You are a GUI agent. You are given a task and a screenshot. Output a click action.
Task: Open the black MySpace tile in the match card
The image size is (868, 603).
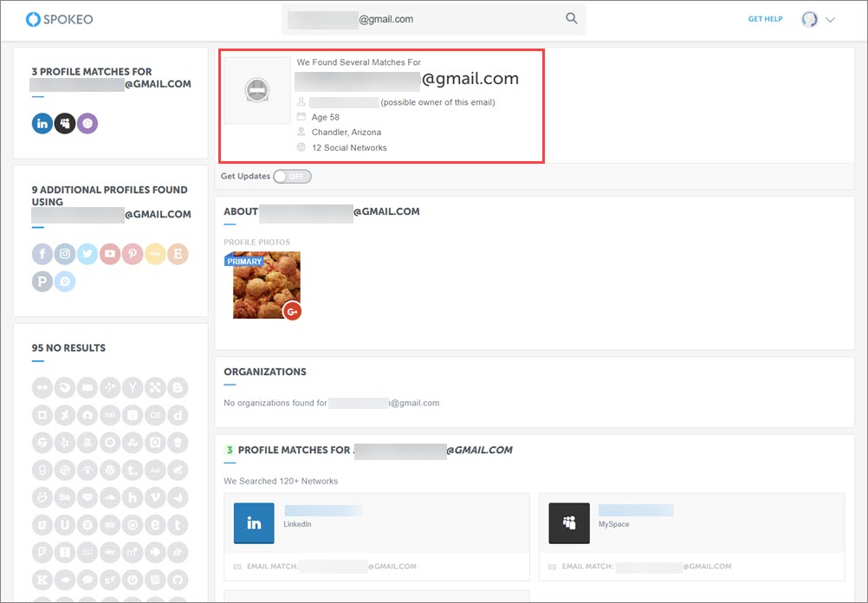pyautogui.click(x=569, y=523)
